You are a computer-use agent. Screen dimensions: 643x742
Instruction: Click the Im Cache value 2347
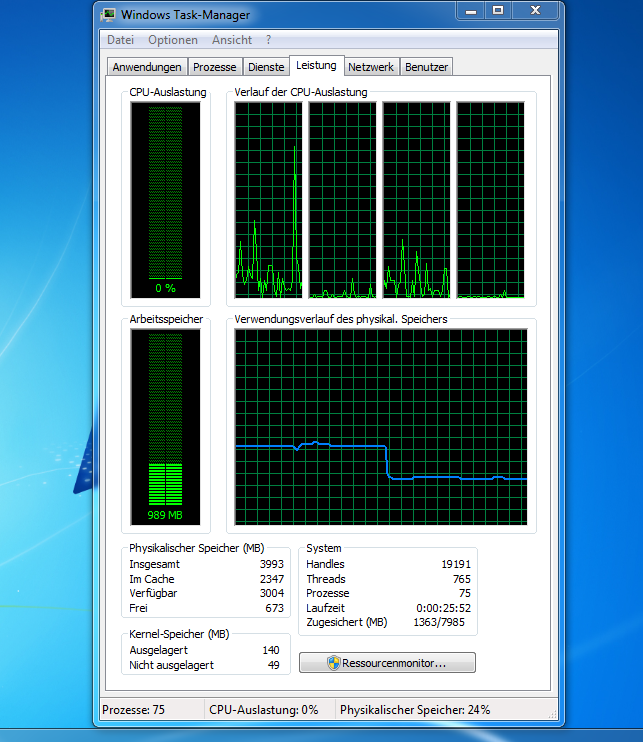pos(272,579)
